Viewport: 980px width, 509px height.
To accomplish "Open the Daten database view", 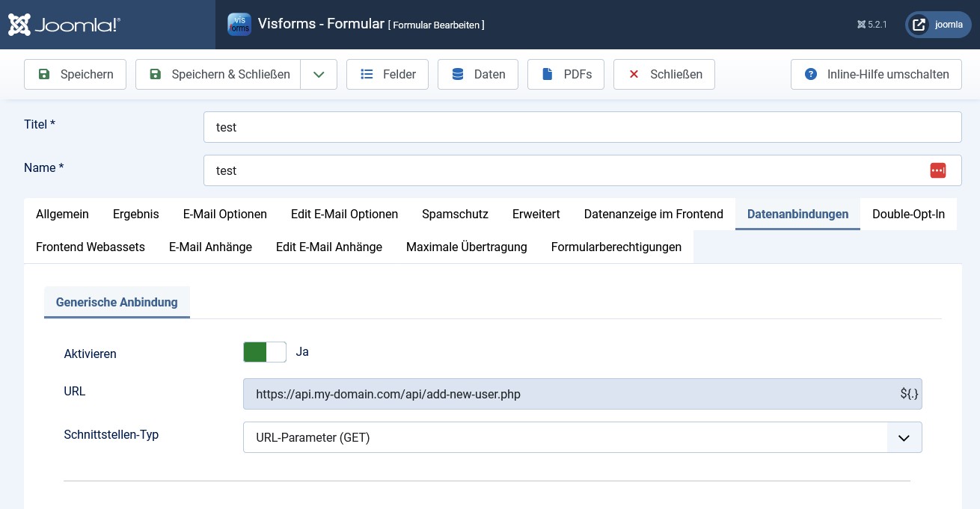I will click(477, 75).
